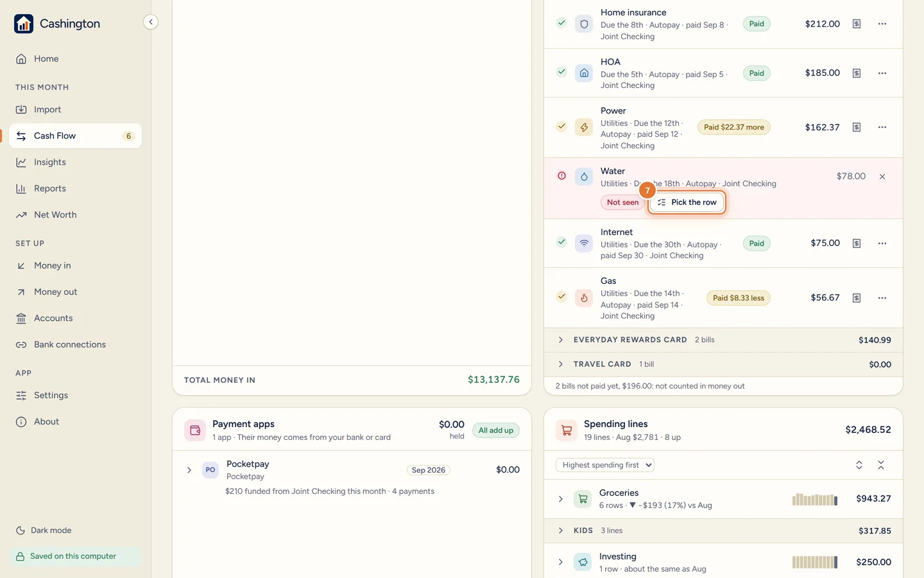
Task: Open Bank connections in the sidebar
Action: 75,345
